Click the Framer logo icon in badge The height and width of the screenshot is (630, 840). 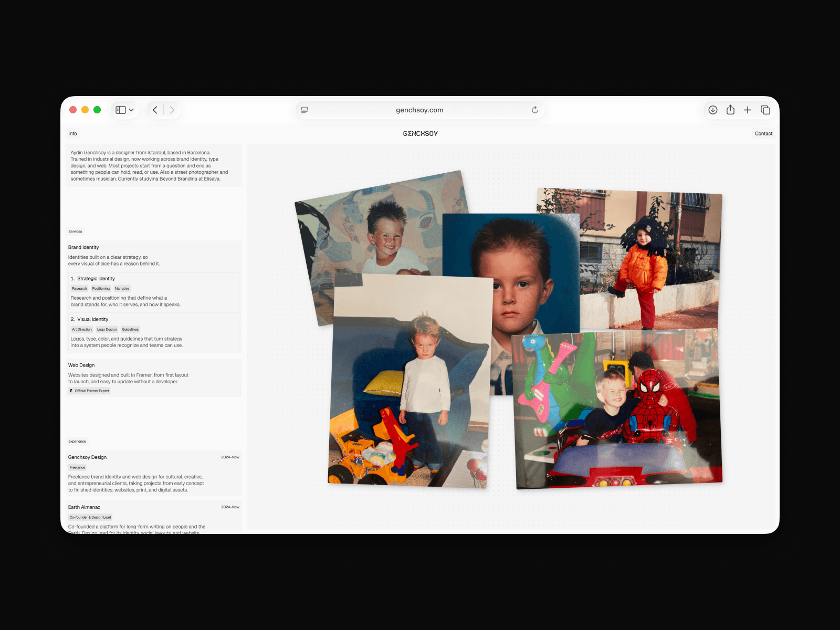pyautogui.click(x=71, y=391)
